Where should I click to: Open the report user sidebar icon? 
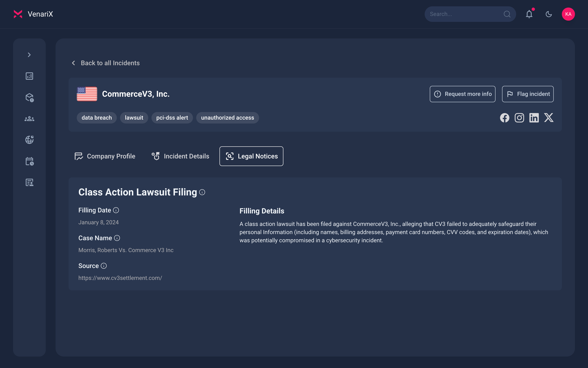tap(29, 182)
